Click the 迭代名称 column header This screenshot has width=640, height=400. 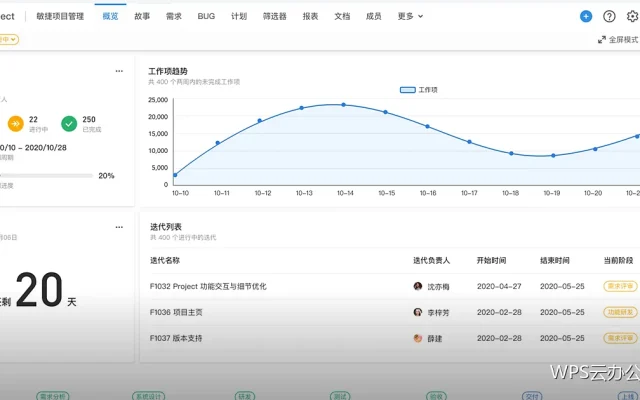point(165,260)
